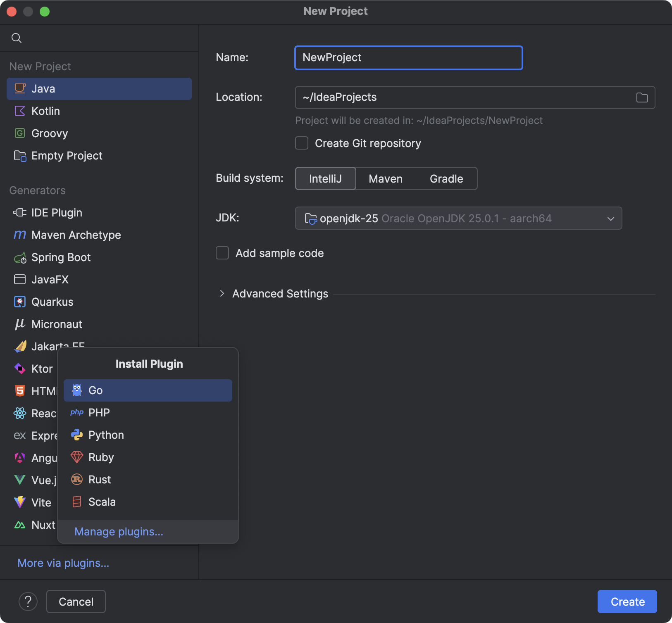Open the JDK selection dropdown
672x623 pixels.
pos(610,219)
